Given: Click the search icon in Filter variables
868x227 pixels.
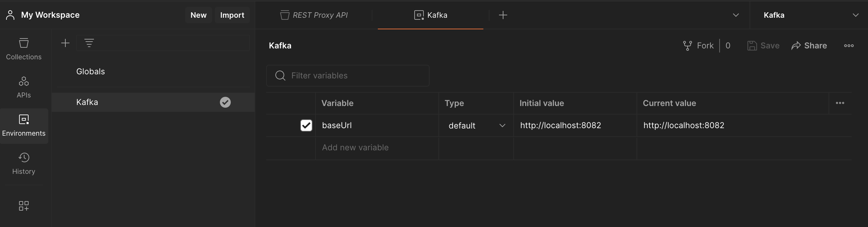Looking at the screenshot, I should (280, 76).
